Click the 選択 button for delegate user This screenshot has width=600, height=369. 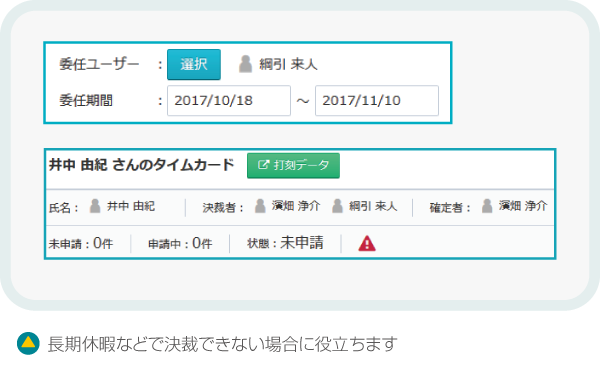pyautogui.click(x=194, y=64)
